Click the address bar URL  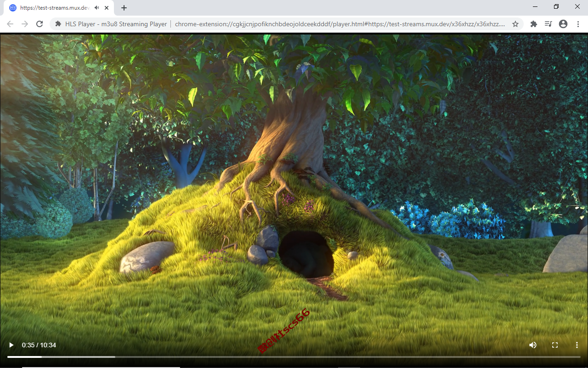tap(340, 24)
